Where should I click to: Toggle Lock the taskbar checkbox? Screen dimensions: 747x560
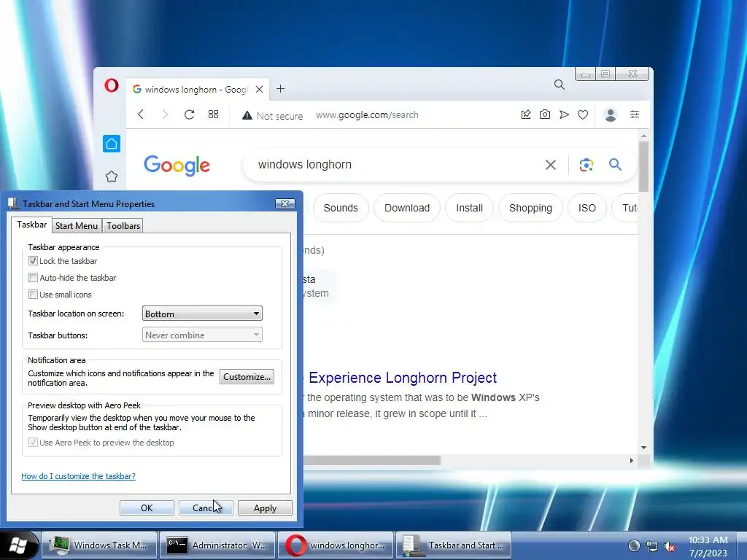click(x=33, y=260)
